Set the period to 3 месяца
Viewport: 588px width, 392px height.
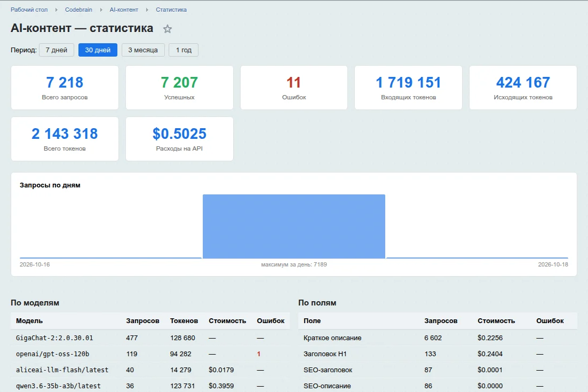[x=143, y=50]
